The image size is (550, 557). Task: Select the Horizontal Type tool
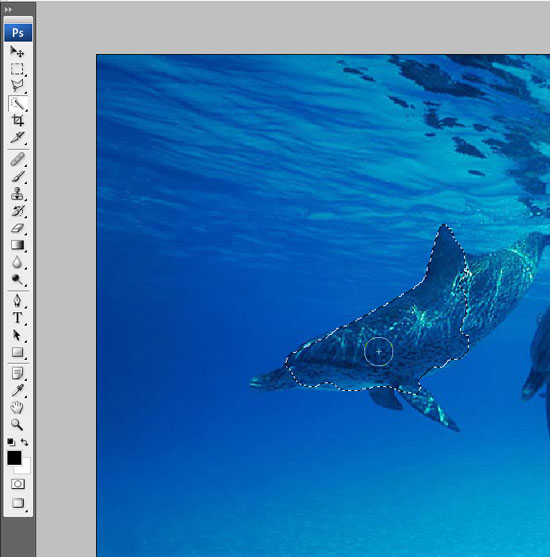click(17, 318)
